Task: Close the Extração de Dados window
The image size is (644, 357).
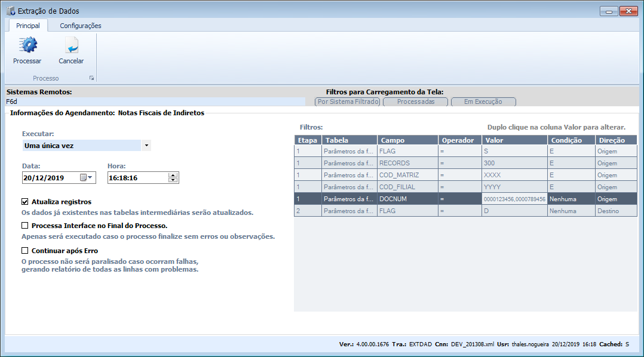Action: tap(628, 11)
